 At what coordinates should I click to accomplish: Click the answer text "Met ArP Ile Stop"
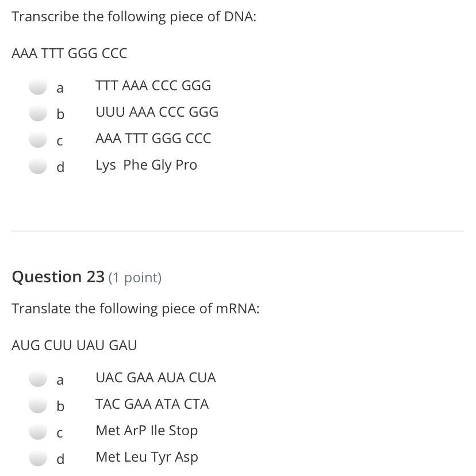click(x=147, y=431)
